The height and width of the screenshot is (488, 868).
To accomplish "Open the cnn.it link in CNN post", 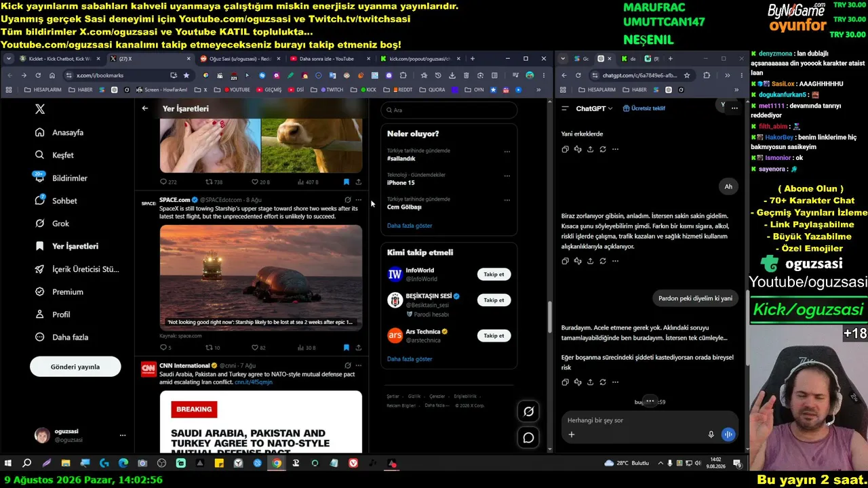I will tap(254, 382).
